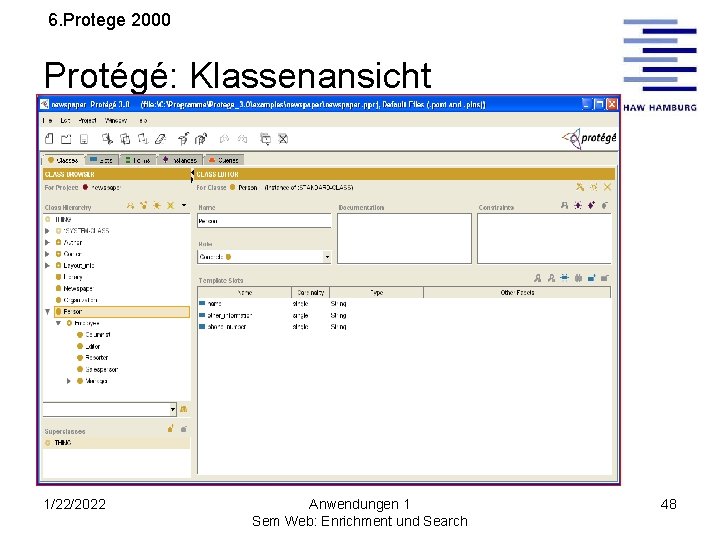Click Remove Superclass icon in Superclasses panel

tap(184, 429)
